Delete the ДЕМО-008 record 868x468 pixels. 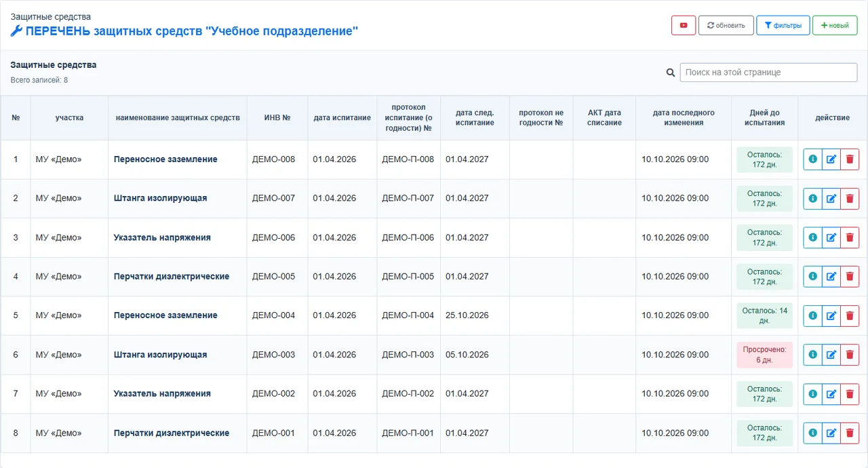(850, 159)
